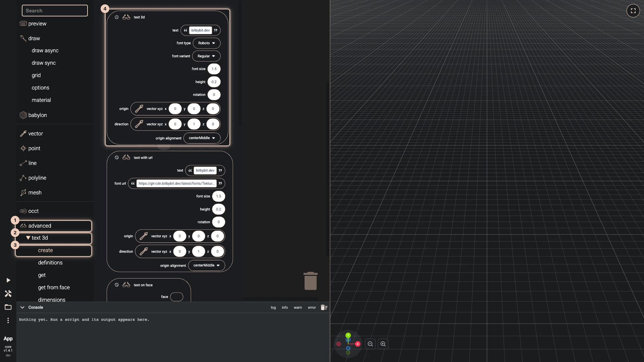Click the red X axis on gizmo

point(358,344)
